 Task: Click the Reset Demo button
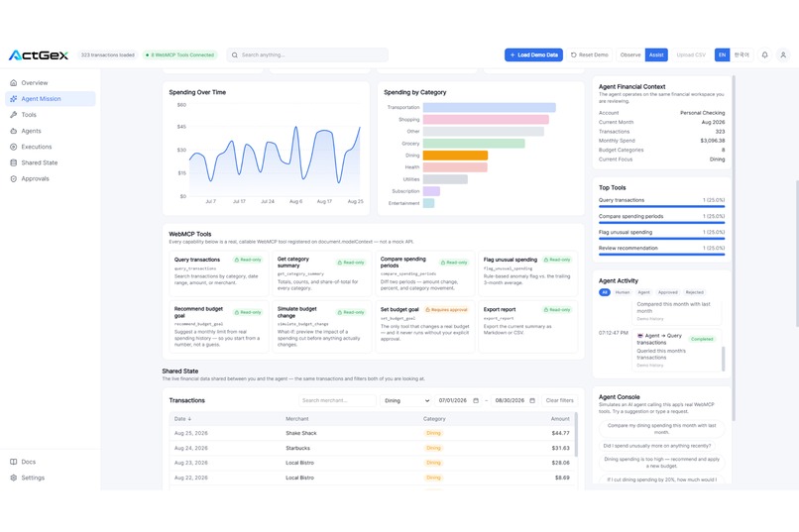(590, 54)
